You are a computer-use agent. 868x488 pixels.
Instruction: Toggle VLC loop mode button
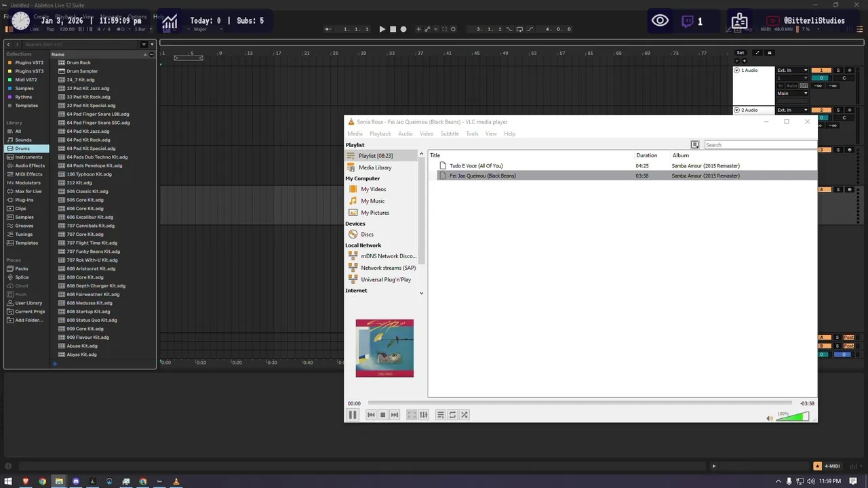[452, 415]
